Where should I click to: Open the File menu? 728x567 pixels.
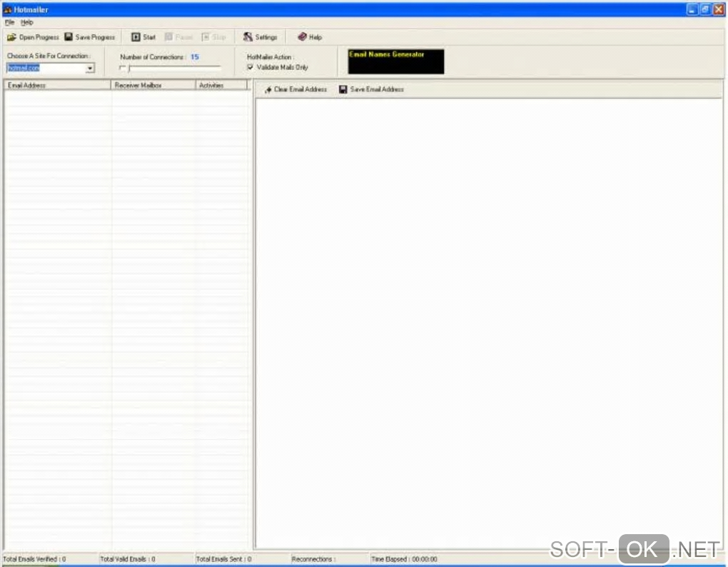pos(10,22)
